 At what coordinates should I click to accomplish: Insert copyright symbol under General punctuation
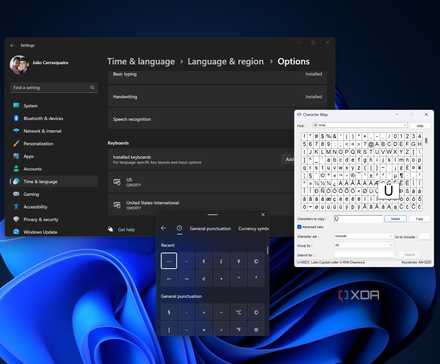[256, 312]
